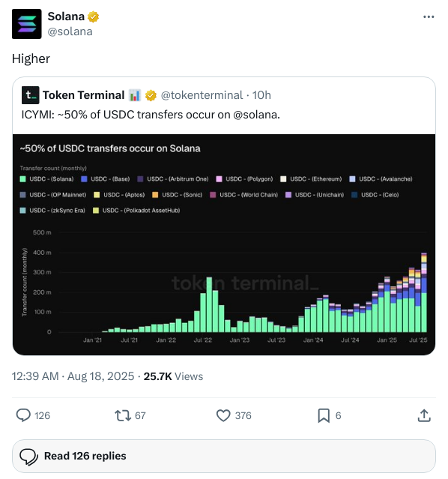This screenshot has width=448, height=479.
Task: Read 126 replies button
Action: [x=224, y=456]
